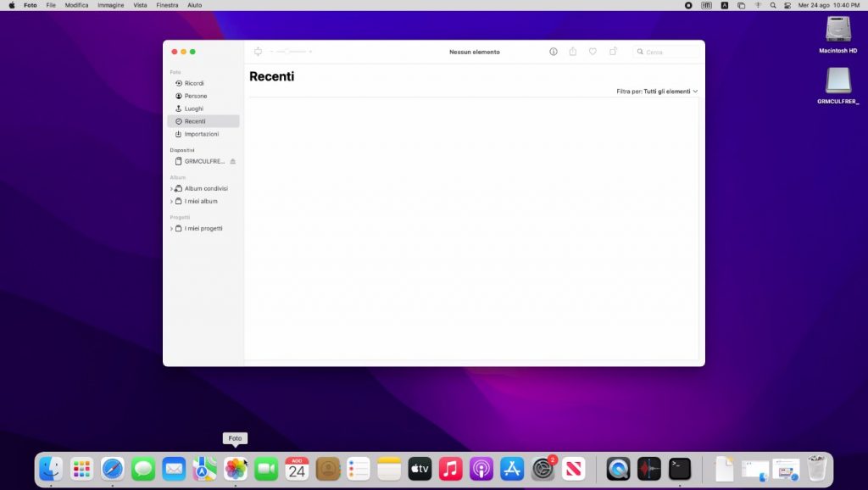Open Ricordi in the sidebar
868x490 pixels.
tap(194, 83)
